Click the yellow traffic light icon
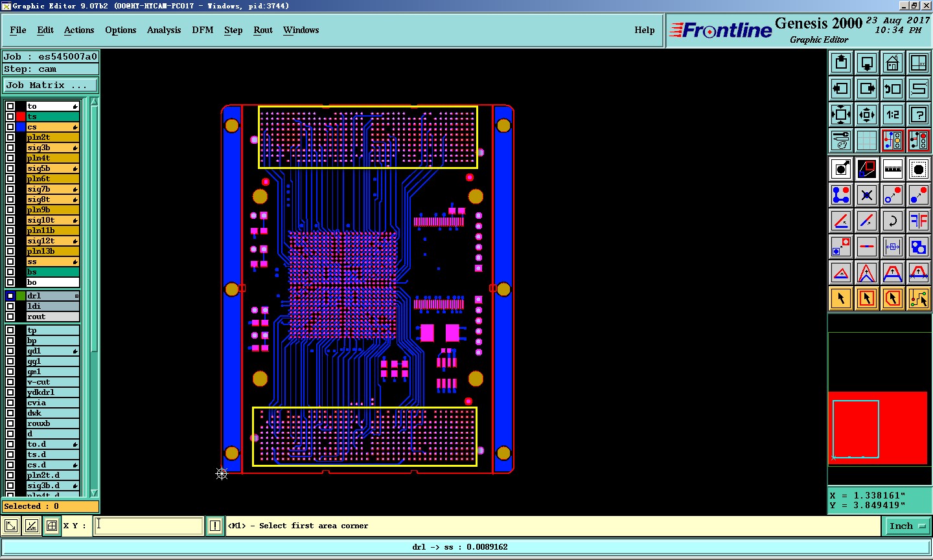This screenshot has height=560, width=933. pos(893,140)
